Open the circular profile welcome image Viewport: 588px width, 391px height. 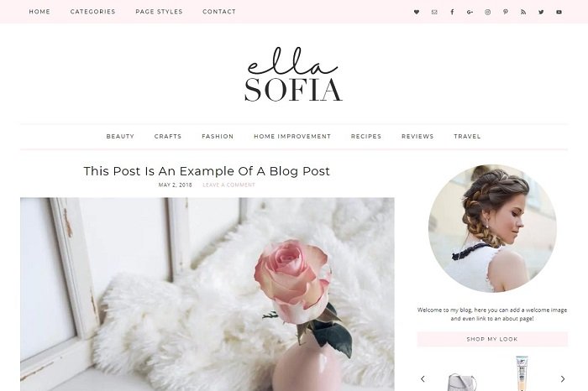(x=492, y=228)
